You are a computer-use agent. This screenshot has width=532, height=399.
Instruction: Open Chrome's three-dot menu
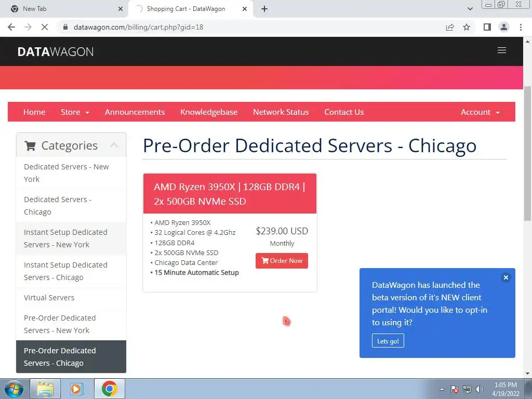521,27
